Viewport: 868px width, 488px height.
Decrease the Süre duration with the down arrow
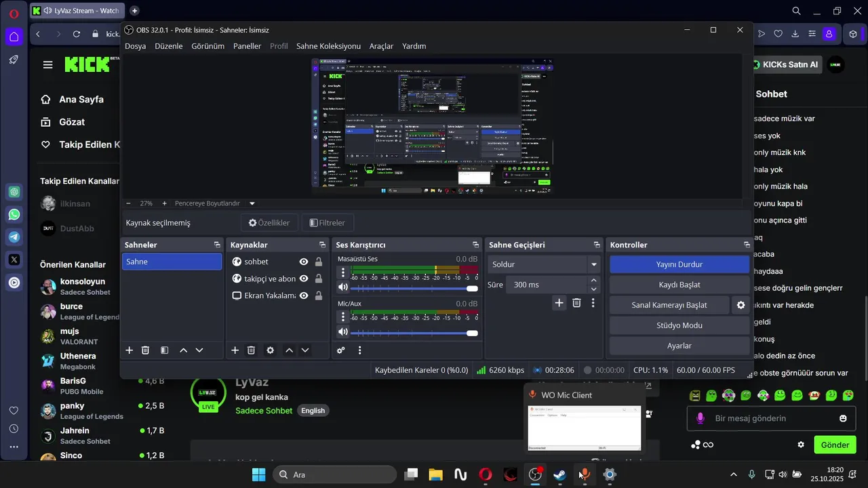594,289
